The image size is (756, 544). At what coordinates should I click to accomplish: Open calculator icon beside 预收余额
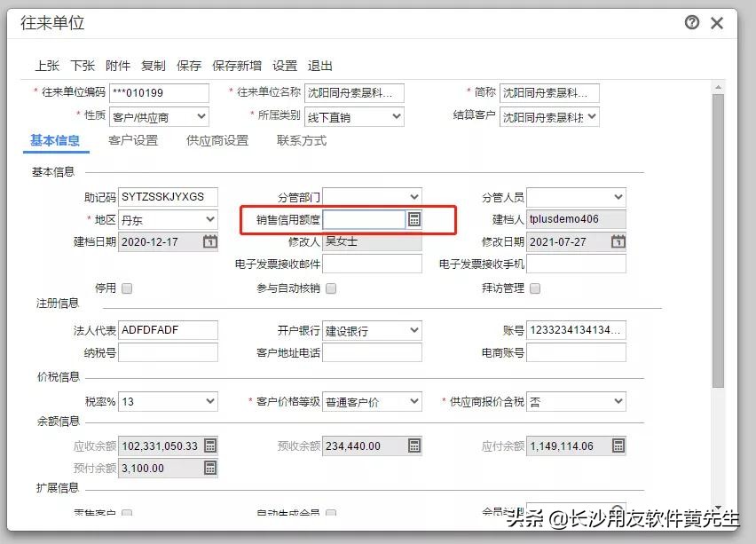(x=414, y=445)
